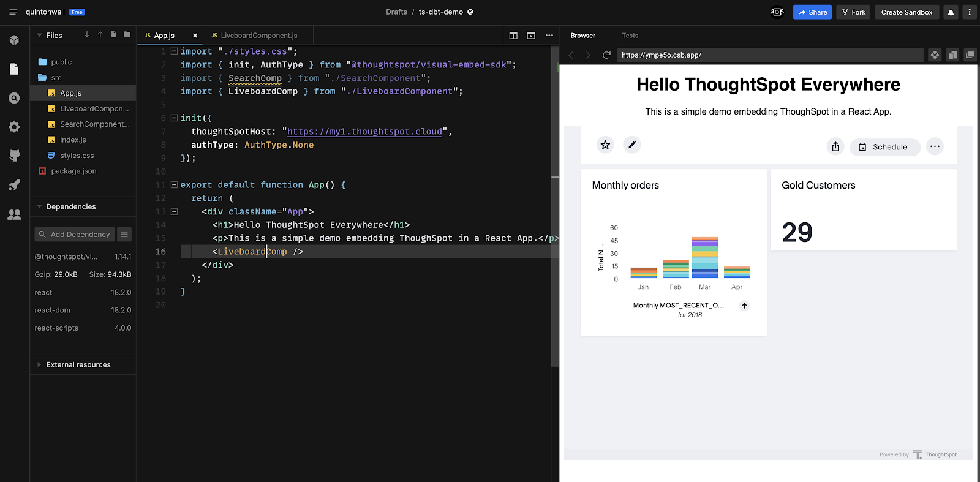
Task: Toggle the split editor layout icon
Action: point(513,36)
